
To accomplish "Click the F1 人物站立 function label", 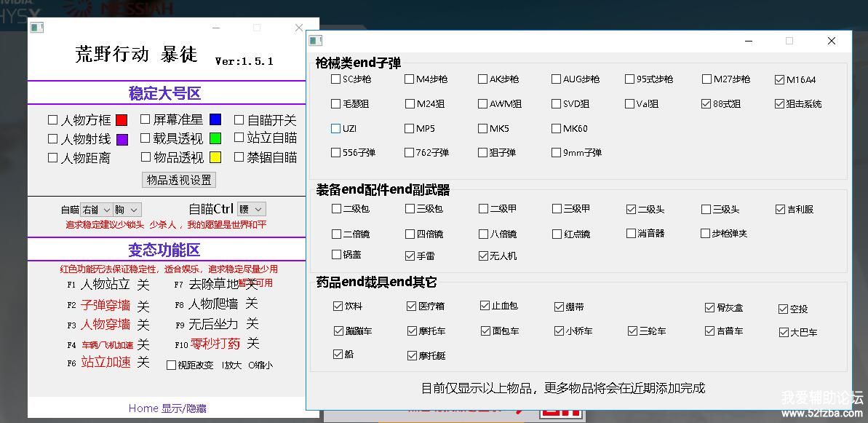I will pos(105,285).
